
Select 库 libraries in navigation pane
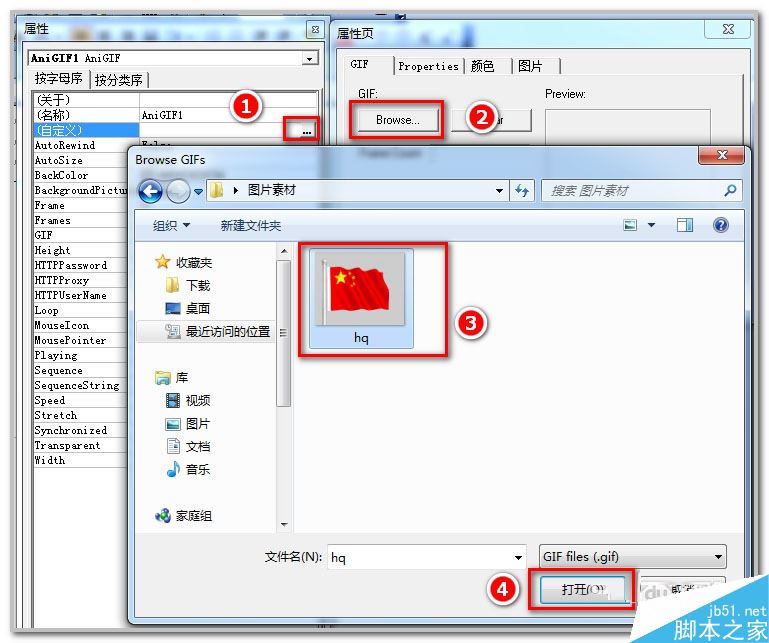click(x=172, y=378)
